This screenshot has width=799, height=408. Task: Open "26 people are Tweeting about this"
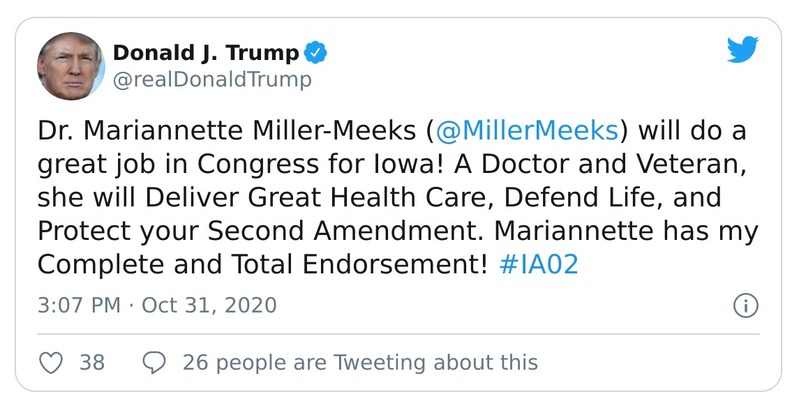click(x=360, y=362)
